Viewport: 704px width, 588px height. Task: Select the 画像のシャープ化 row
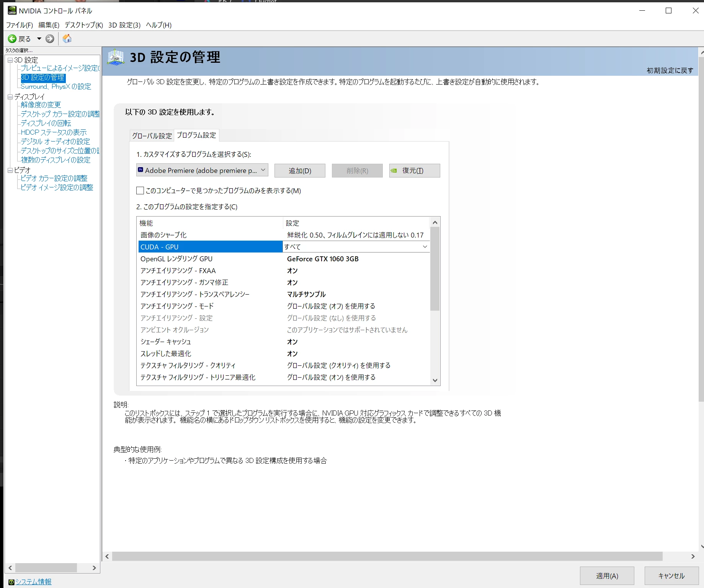pos(284,235)
